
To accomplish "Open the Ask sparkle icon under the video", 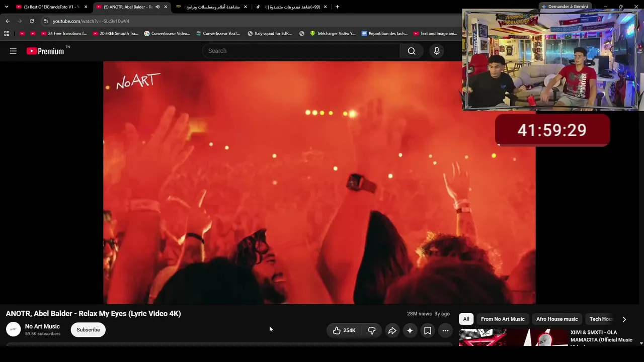I will pyautogui.click(x=410, y=330).
